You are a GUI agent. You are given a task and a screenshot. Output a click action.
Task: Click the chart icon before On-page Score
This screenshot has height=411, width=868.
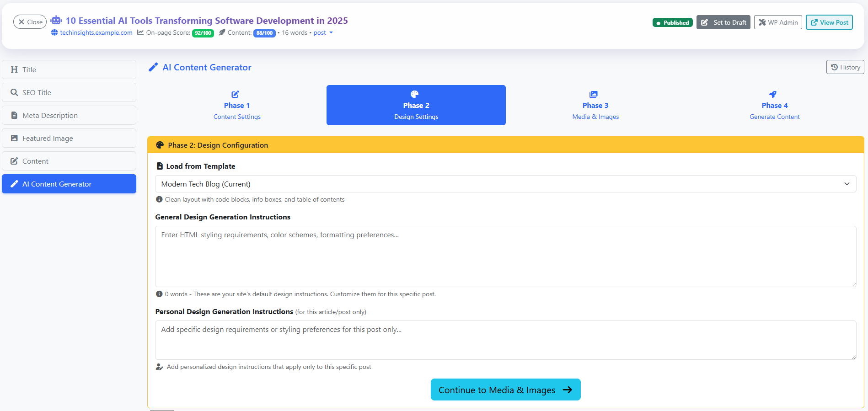[x=140, y=32]
